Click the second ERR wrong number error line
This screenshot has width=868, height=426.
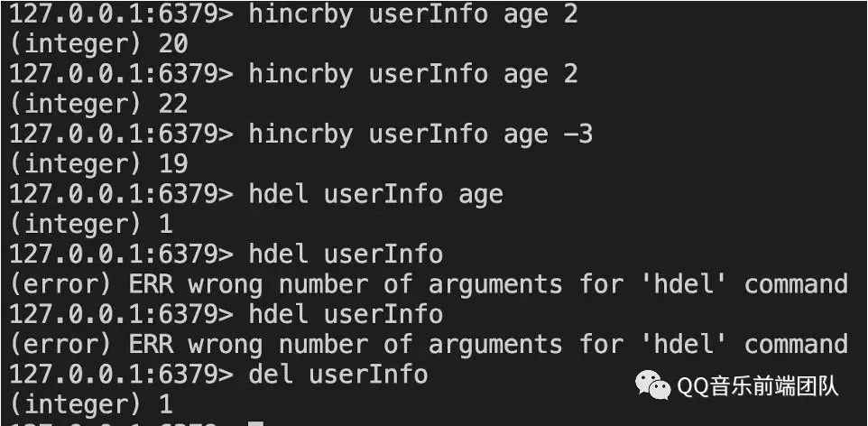429,343
